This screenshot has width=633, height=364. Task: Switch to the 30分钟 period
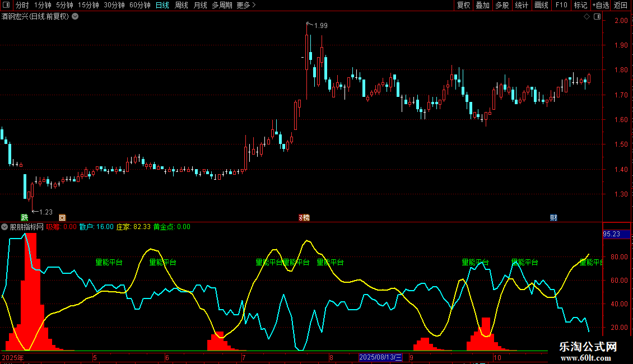pyautogui.click(x=114, y=5)
